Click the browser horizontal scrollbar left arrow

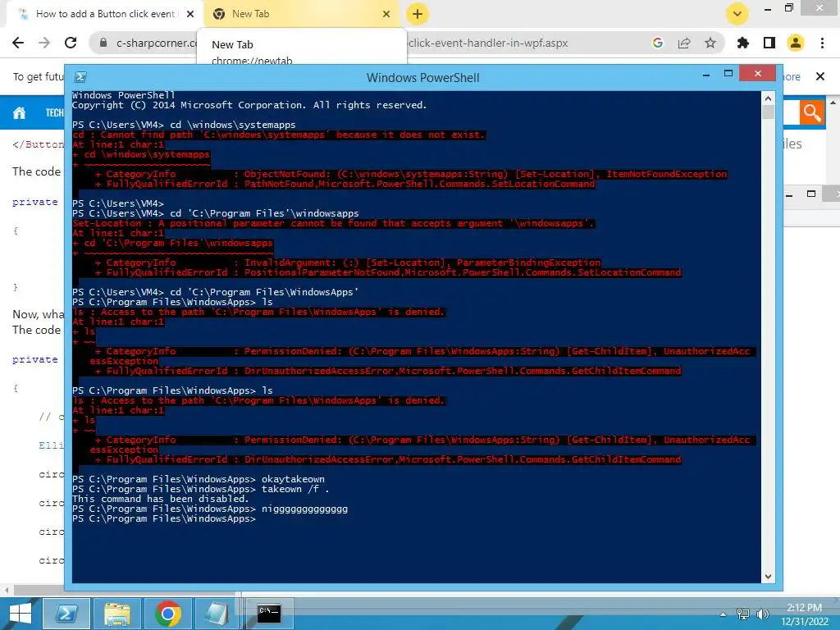(x=6, y=590)
